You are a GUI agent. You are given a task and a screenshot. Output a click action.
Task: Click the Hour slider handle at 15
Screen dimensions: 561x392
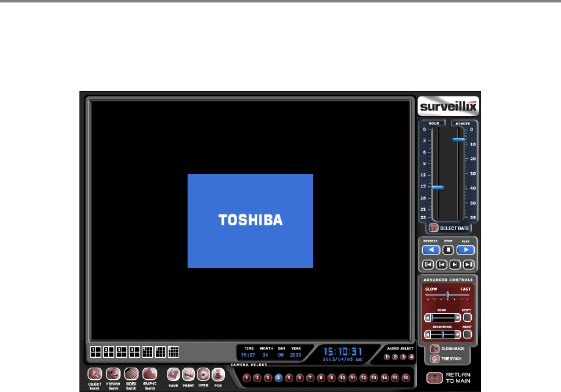pyautogui.click(x=438, y=187)
